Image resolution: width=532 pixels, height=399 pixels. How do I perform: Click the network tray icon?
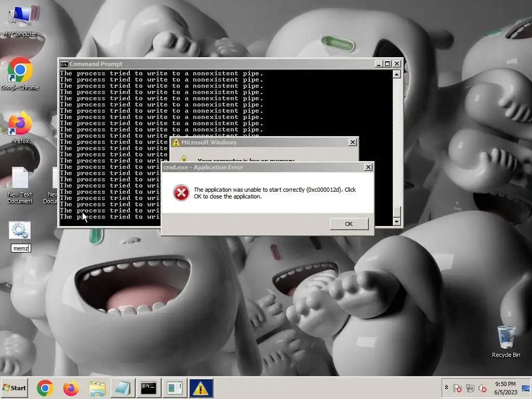click(x=470, y=388)
